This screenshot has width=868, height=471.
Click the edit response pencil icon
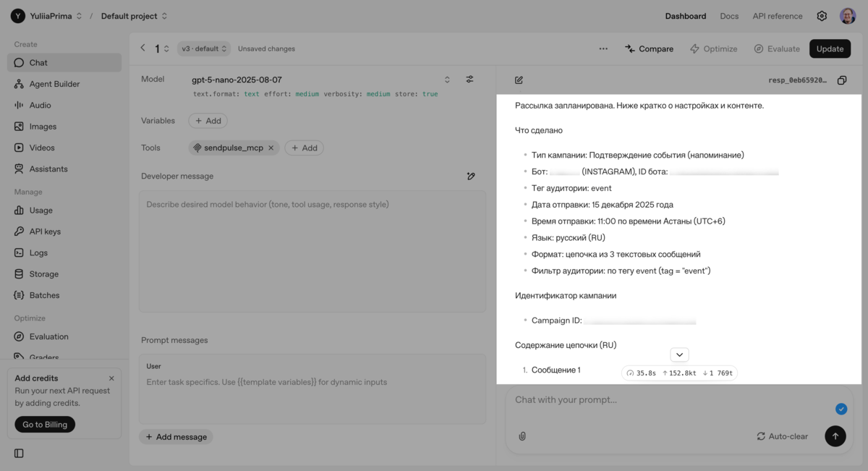[519, 80]
